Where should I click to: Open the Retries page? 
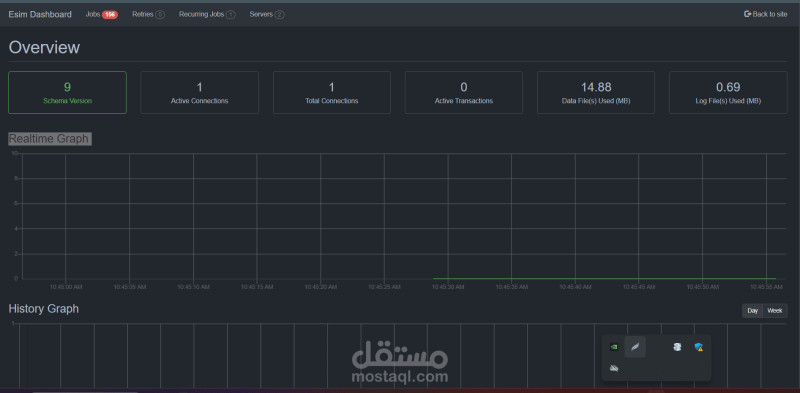[x=142, y=14]
